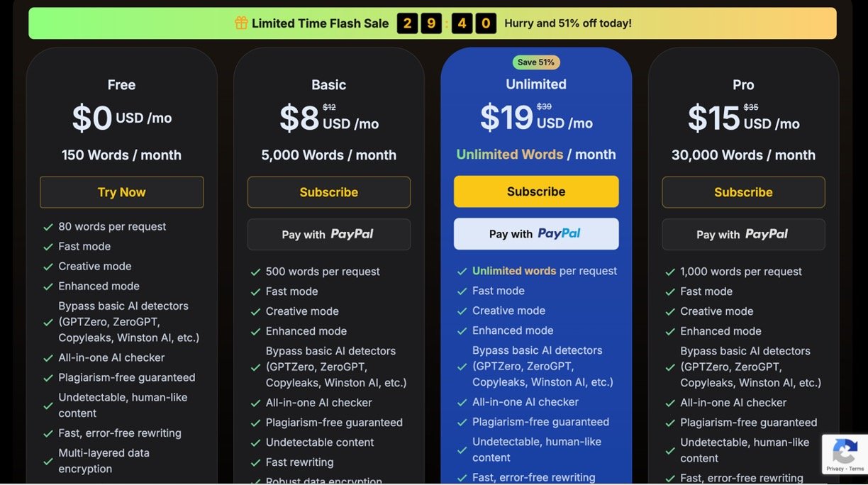This screenshot has height=485, width=868.
Task: Click PayPal logo in Unlimited plan
Action: tap(559, 233)
